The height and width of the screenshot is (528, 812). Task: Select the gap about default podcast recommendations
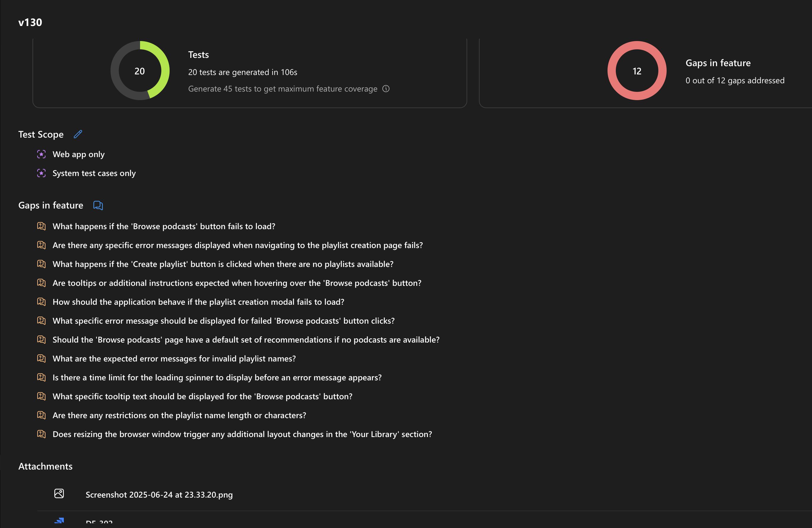(x=246, y=340)
